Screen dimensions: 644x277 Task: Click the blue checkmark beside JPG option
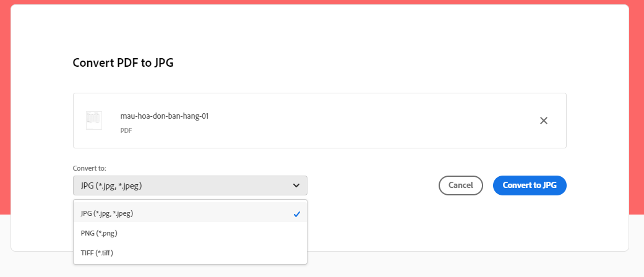pyautogui.click(x=297, y=214)
